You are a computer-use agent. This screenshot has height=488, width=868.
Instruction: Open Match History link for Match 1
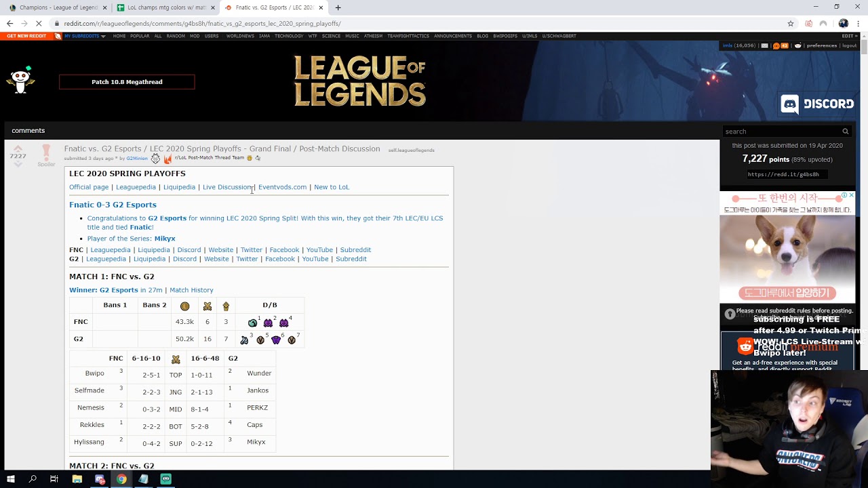191,290
